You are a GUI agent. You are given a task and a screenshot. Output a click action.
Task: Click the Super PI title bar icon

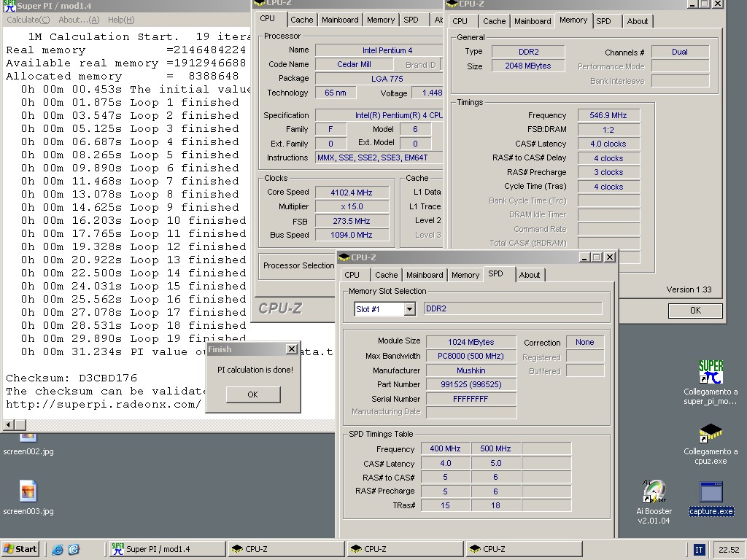pyautogui.click(x=9, y=6)
